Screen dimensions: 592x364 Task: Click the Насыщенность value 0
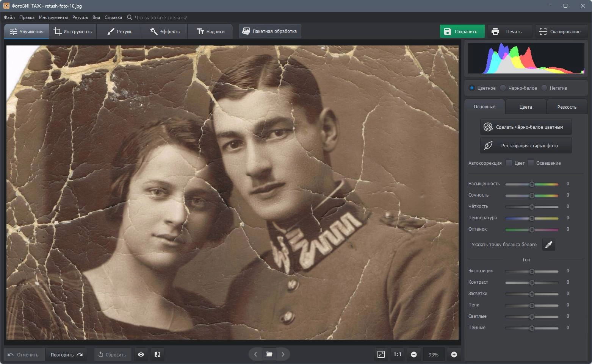tap(568, 184)
